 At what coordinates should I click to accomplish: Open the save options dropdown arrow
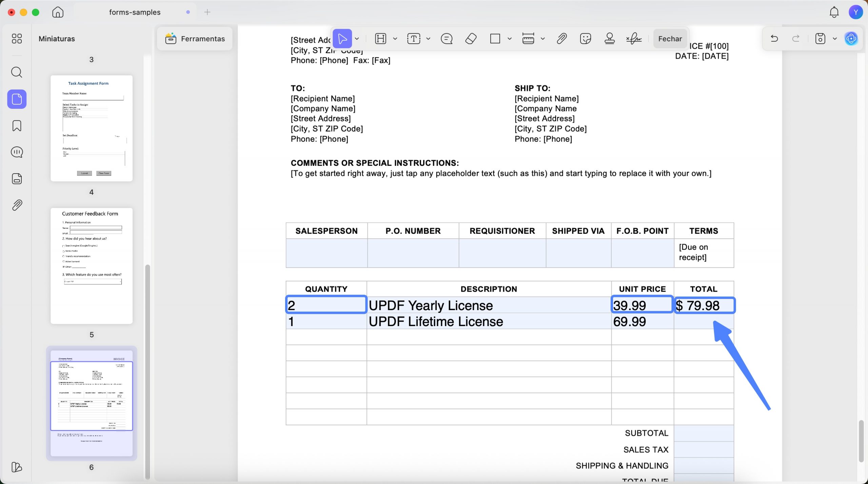(x=835, y=39)
